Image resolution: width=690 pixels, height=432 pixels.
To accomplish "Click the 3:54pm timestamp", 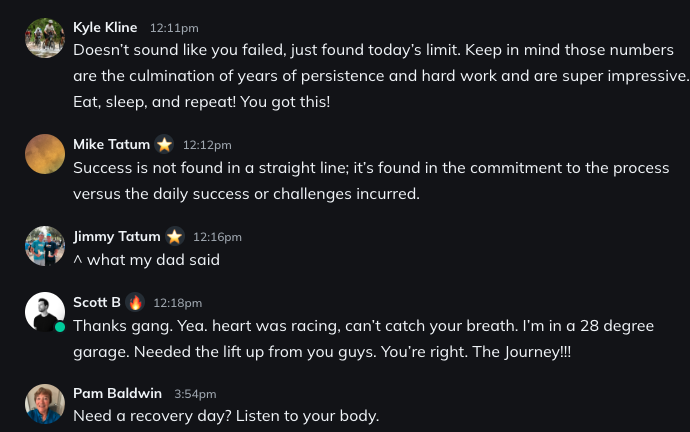I will coord(195,394).
